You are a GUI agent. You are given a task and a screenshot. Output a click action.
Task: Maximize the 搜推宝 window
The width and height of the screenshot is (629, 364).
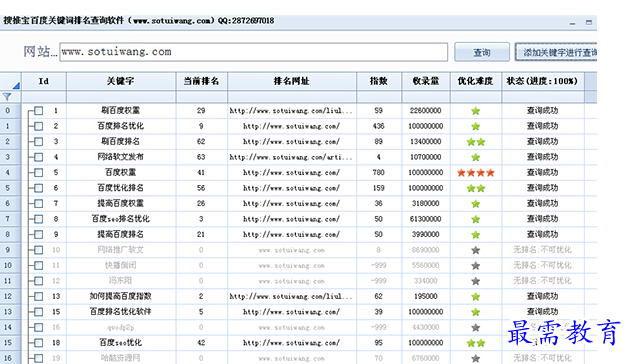[589, 22]
